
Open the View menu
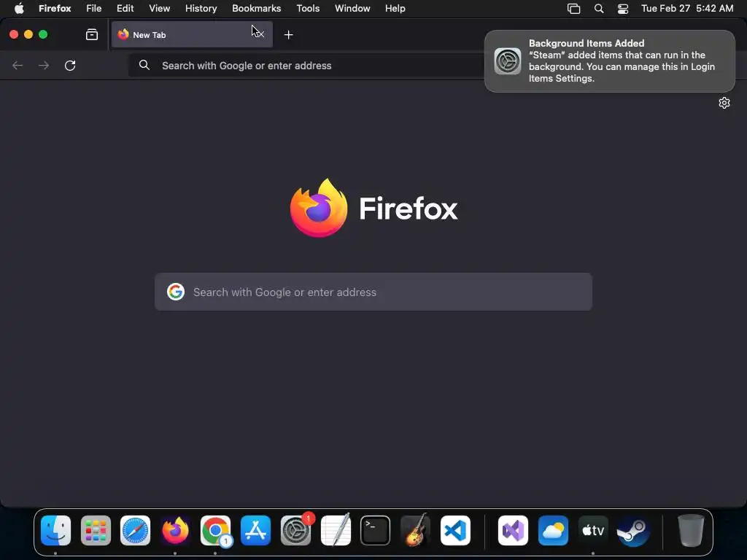(159, 8)
